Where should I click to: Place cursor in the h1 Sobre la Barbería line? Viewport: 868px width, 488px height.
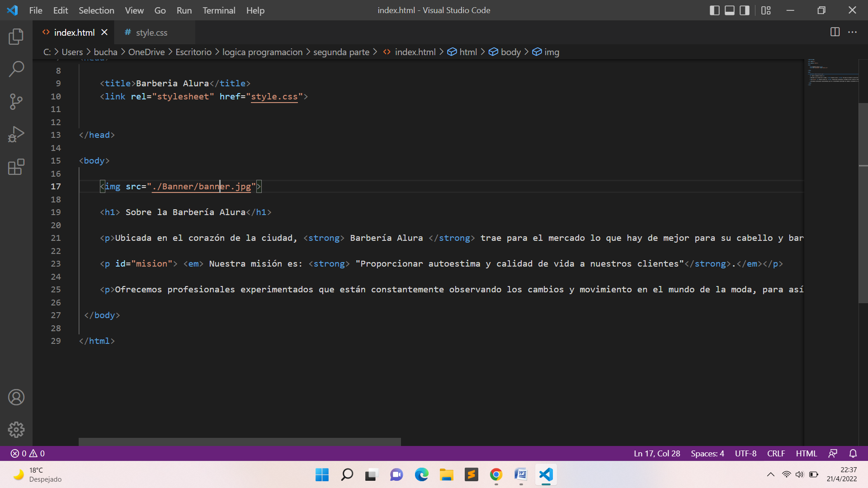point(185,212)
